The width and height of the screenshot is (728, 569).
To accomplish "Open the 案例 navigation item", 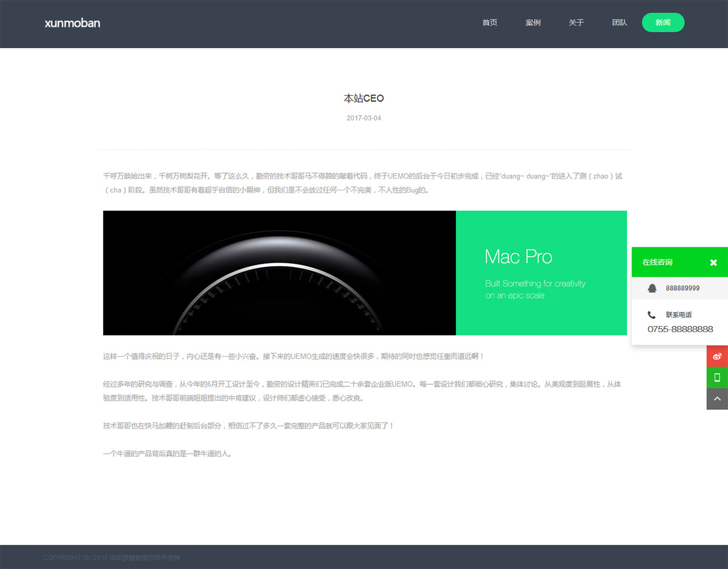I will [x=533, y=22].
